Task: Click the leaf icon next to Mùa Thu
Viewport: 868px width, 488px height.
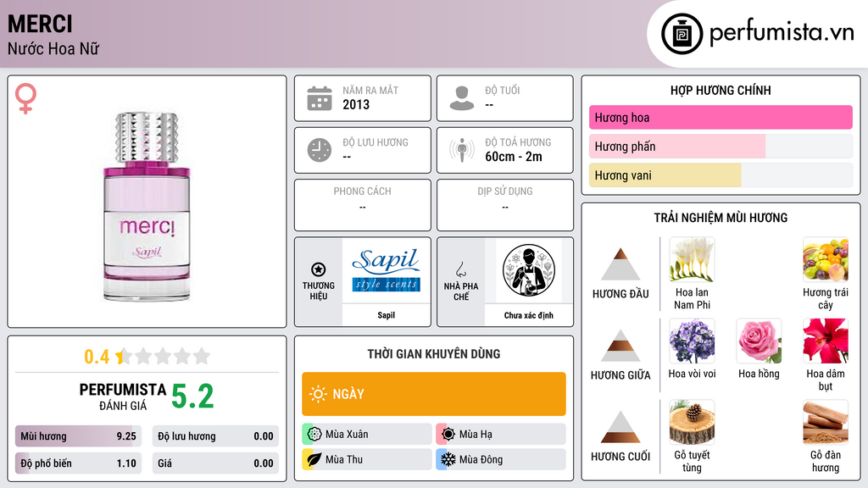Action: click(x=314, y=459)
